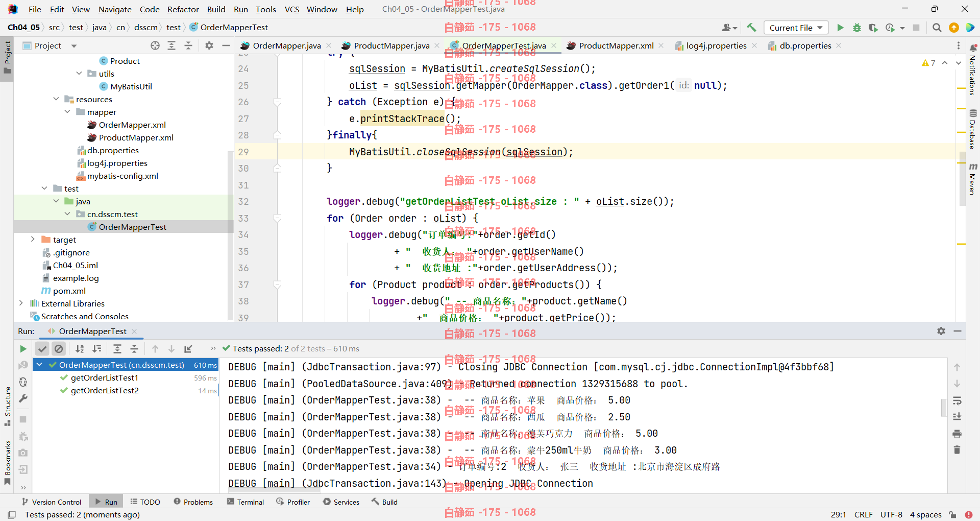Sort tests alphabetically
The width and height of the screenshot is (980, 521).
click(x=80, y=349)
